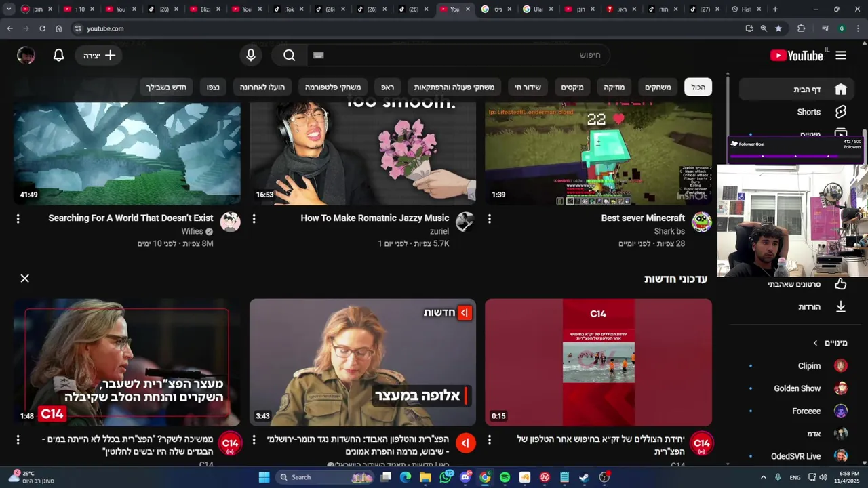868x488 pixels.
Task: Open the Forceee subscription channel
Action: click(797, 411)
